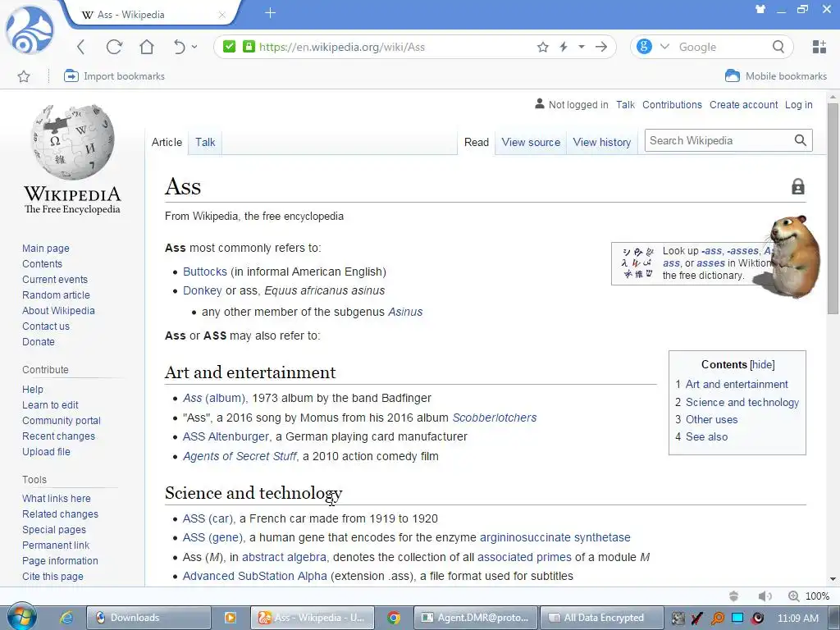Open the Ass (album) link
This screenshot has height=630, width=840.
(x=214, y=398)
